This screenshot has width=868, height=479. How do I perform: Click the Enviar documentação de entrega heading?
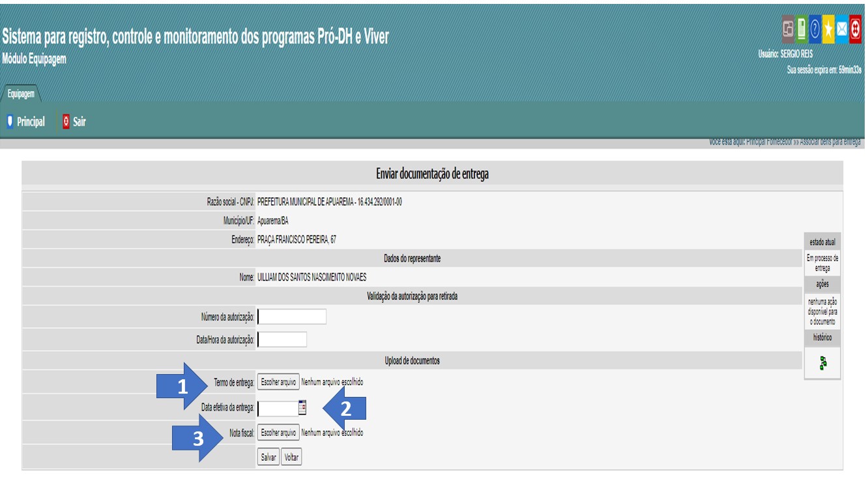click(x=432, y=174)
